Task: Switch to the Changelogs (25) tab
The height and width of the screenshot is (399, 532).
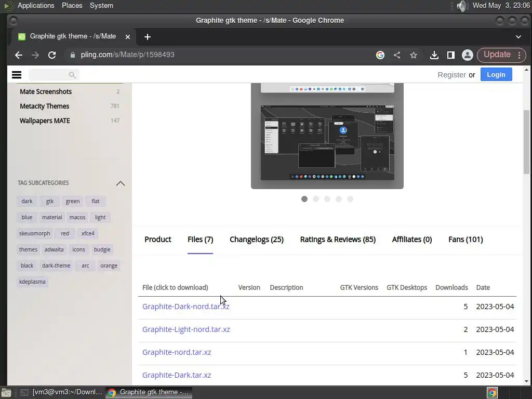Action: tap(257, 240)
